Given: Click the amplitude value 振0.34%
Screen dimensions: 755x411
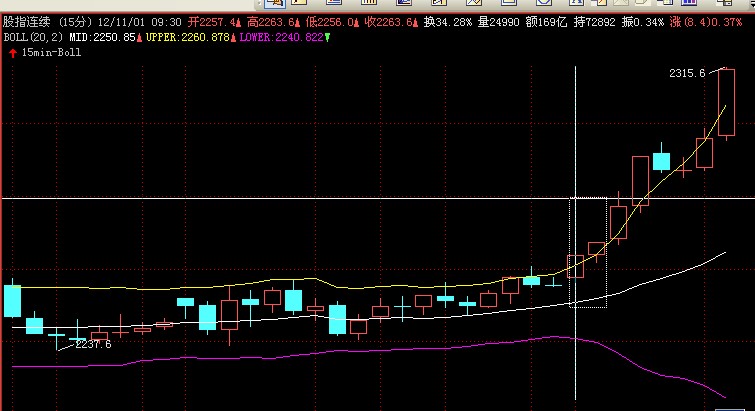Looking at the screenshot, I should pos(642,22).
